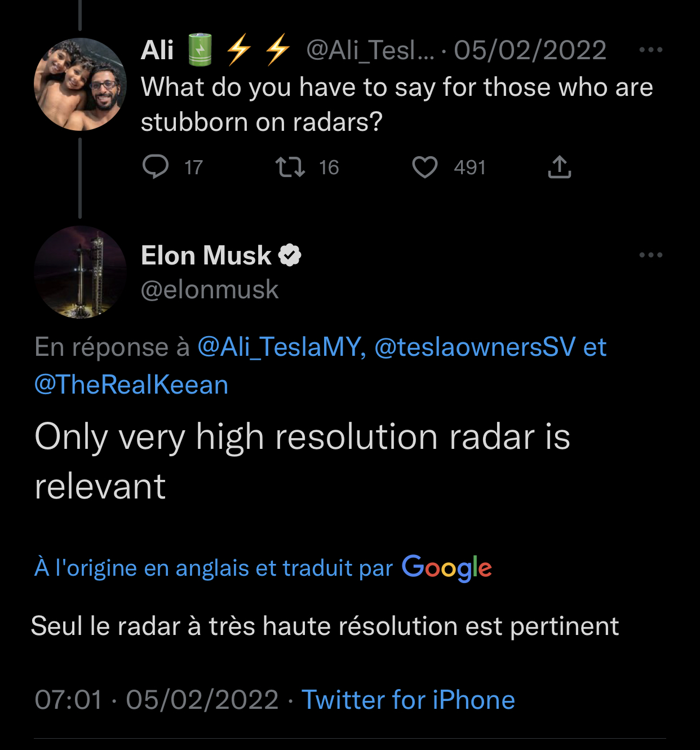The height and width of the screenshot is (750, 700).
Task: Open the @teslaownersSV mention link
Action: click(475, 347)
